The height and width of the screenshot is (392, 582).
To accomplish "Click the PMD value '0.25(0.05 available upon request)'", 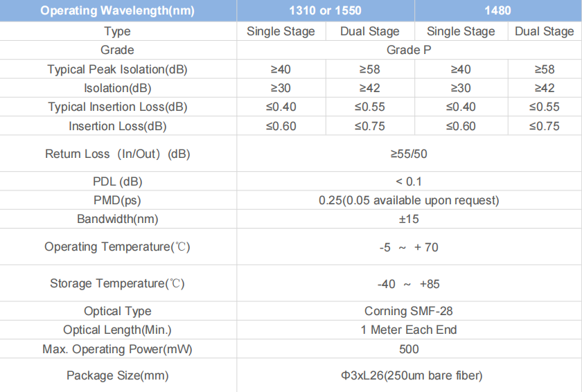I will [409, 201].
